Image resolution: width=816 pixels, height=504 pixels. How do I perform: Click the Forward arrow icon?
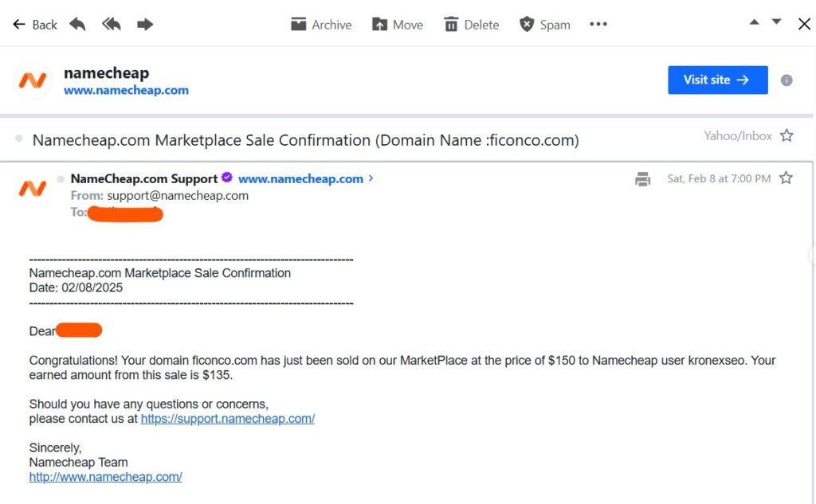click(x=144, y=25)
